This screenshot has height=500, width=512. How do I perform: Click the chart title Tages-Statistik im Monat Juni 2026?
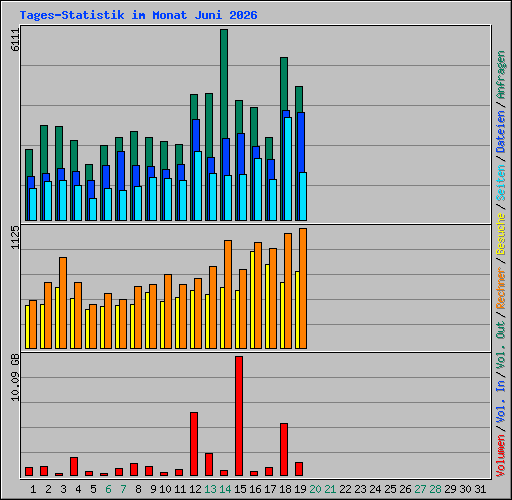pos(138,15)
